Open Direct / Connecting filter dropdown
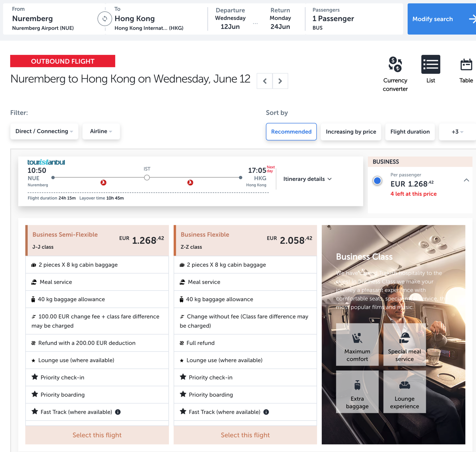 [x=44, y=131]
